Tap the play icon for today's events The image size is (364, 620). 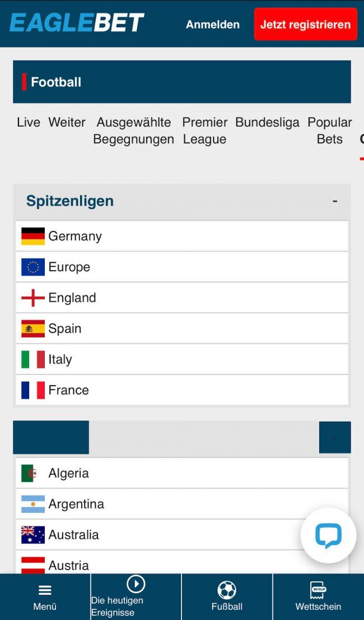pyautogui.click(x=136, y=584)
